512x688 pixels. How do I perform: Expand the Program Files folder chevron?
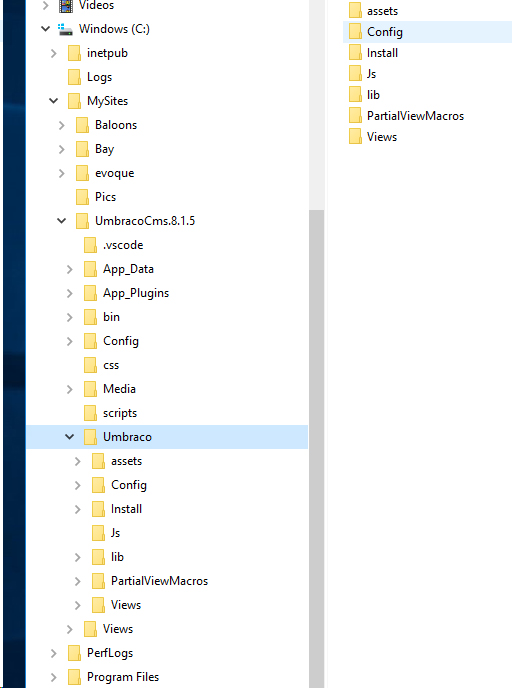54,677
